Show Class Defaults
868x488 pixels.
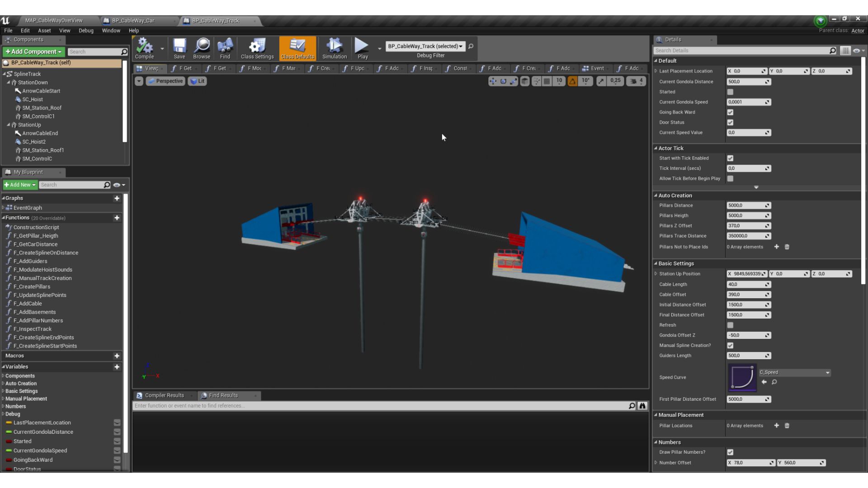pyautogui.click(x=297, y=48)
